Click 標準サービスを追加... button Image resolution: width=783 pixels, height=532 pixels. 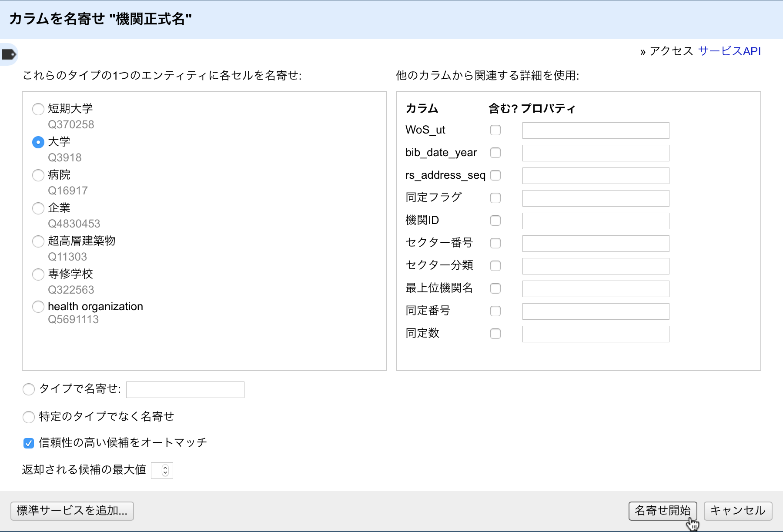pyautogui.click(x=72, y=511)
